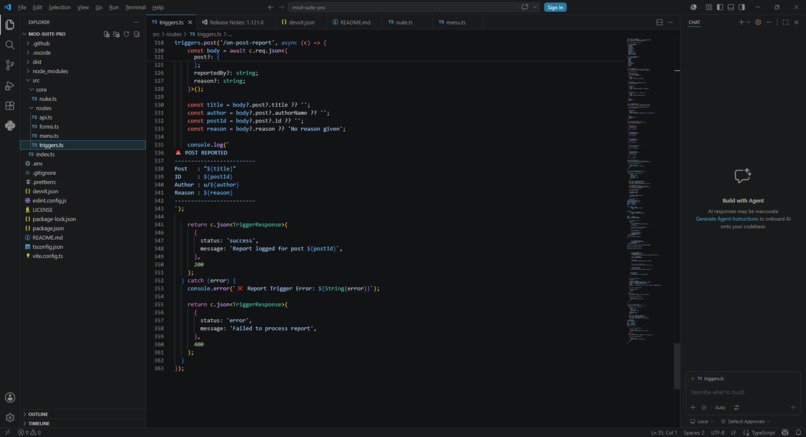The width and height of the screenshot is (806, 437).
Task: Switch to the README.md tab
Action: 352,23
